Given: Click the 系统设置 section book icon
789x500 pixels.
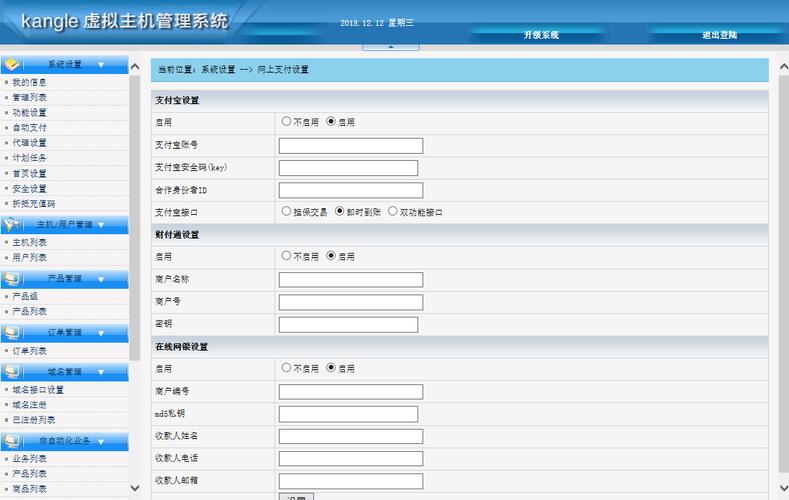Looking at the screenshot, I should click(12, 64).
